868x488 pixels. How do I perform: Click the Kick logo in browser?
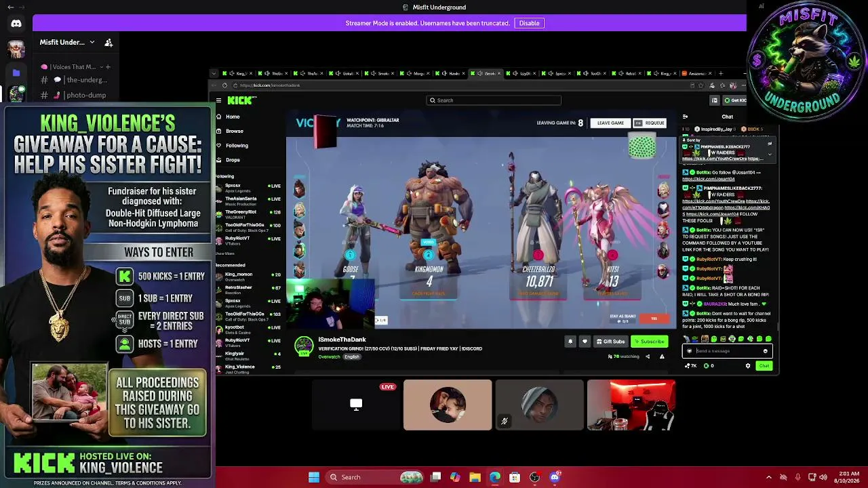242,100
